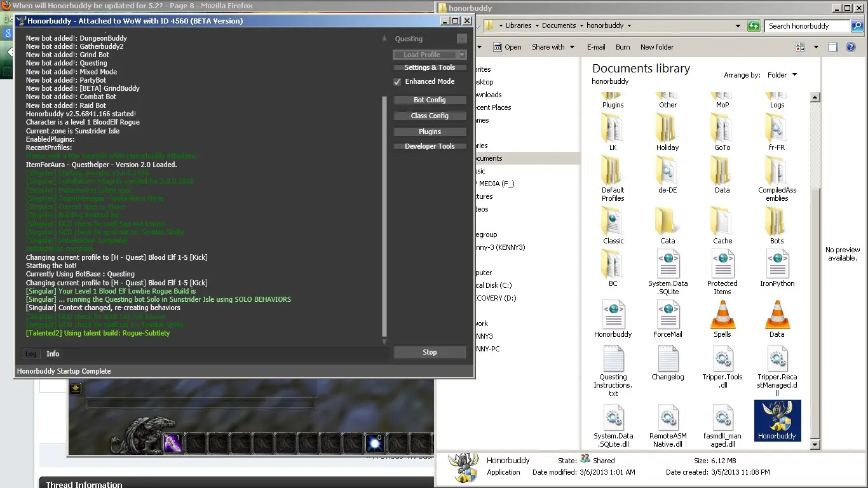Click the purple ability icon on action bar
The image size is (868, 488).
point(172,443)
